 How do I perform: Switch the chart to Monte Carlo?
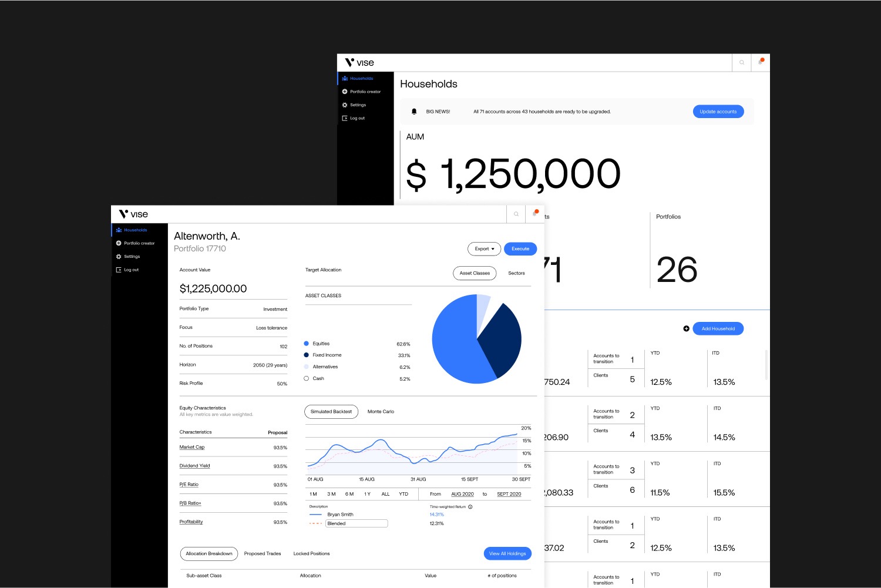(x=381, y=412)
